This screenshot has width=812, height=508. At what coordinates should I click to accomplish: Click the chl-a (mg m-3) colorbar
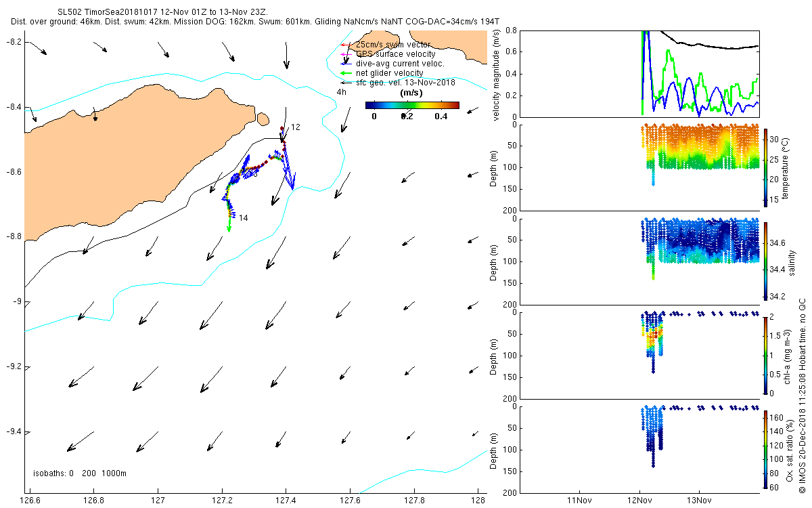click(766, 354)
